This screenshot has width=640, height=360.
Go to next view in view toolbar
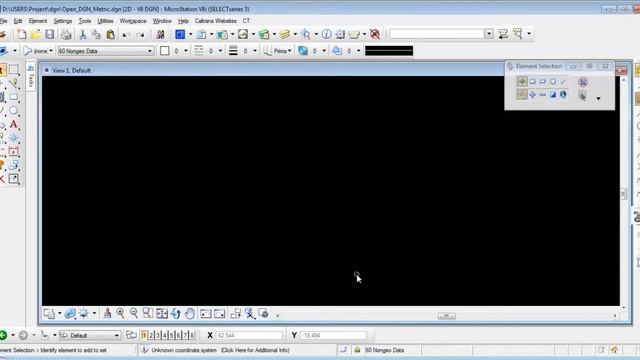[x=220, y=313]
